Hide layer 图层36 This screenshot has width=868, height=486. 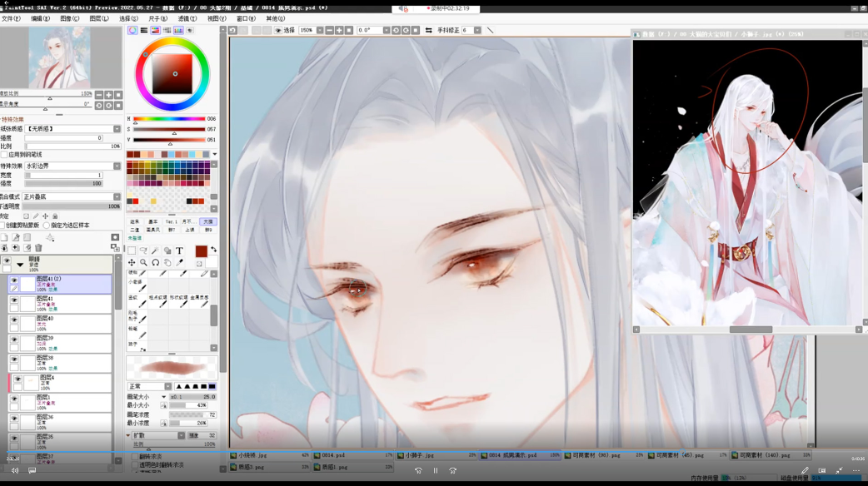[x=14, y=419]
